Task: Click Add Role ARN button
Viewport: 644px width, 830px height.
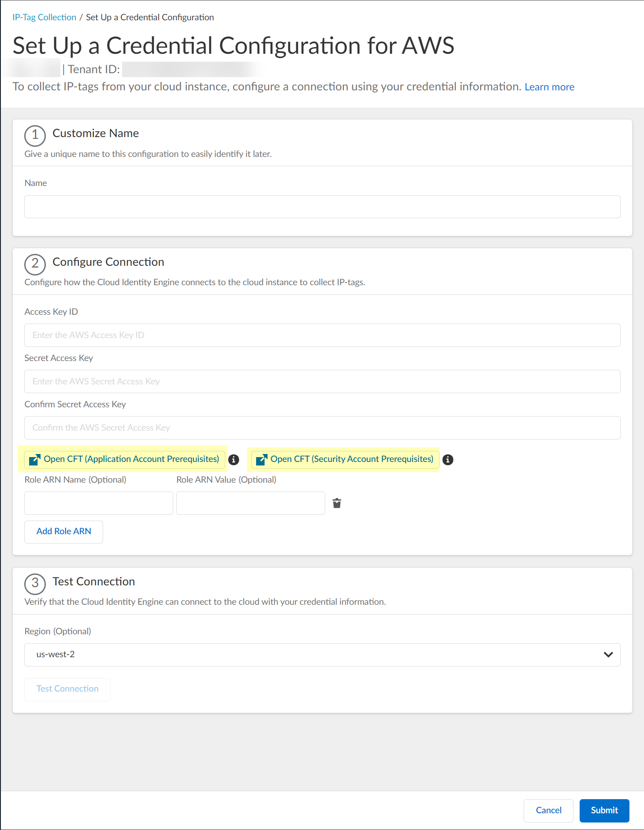Action: pyautogui.click(x=63, y=532)
